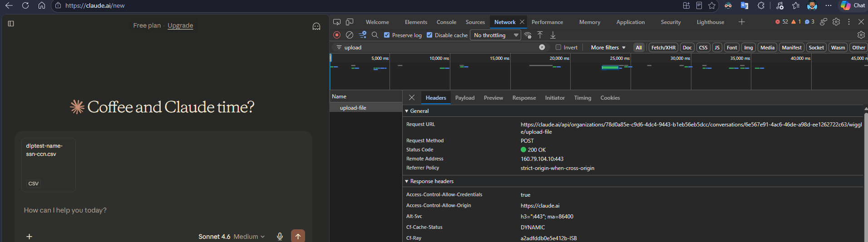Uncheck Disable cache checkbox
Image resolution: width=868 pixels, height=242 pixels.
tap(429, 35)
